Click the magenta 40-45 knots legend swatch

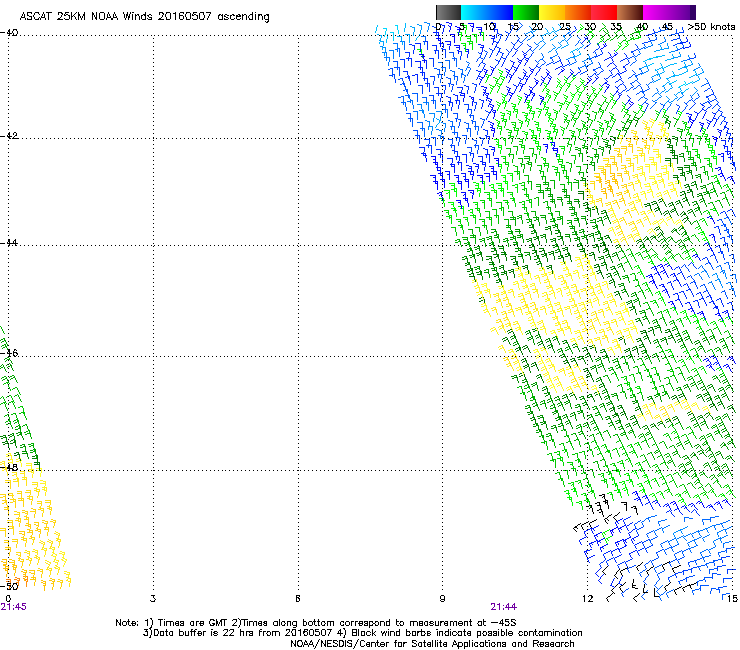tap(656, 12)
